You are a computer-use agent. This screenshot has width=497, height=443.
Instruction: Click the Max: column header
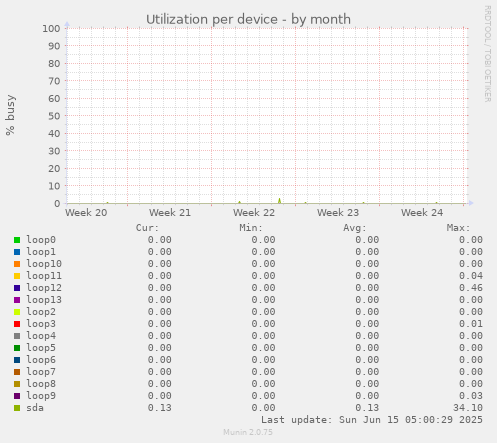tap(458, 228)
